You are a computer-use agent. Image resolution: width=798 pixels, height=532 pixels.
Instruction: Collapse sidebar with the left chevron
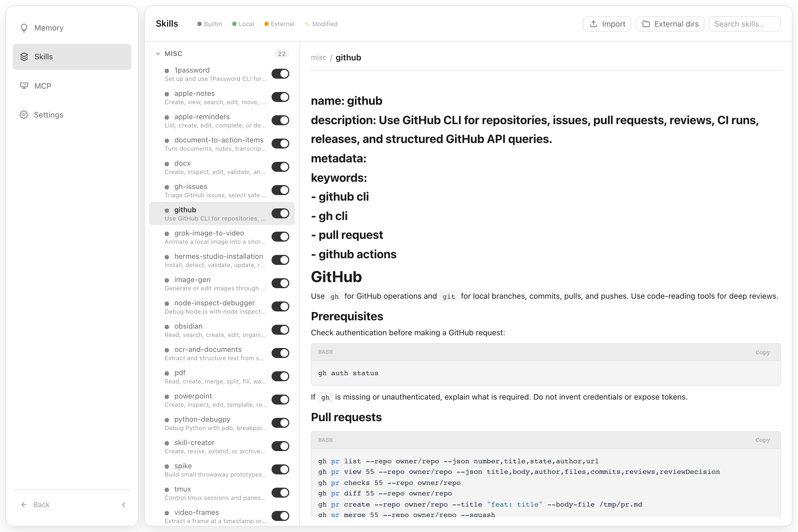(124, 505)
